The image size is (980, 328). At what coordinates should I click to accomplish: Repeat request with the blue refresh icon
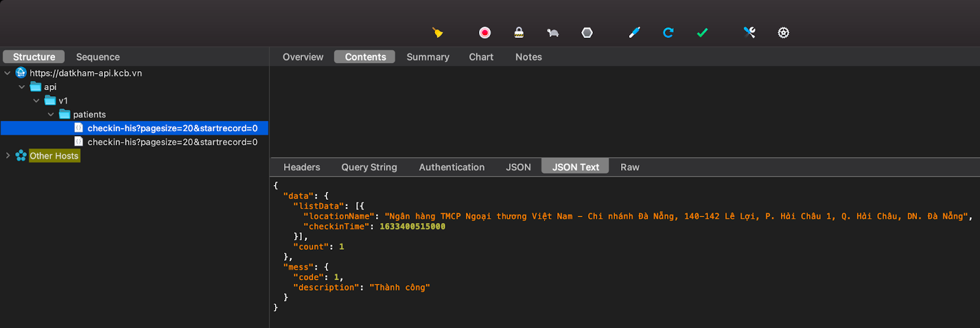pyautogui.click(x=668, y=32)
